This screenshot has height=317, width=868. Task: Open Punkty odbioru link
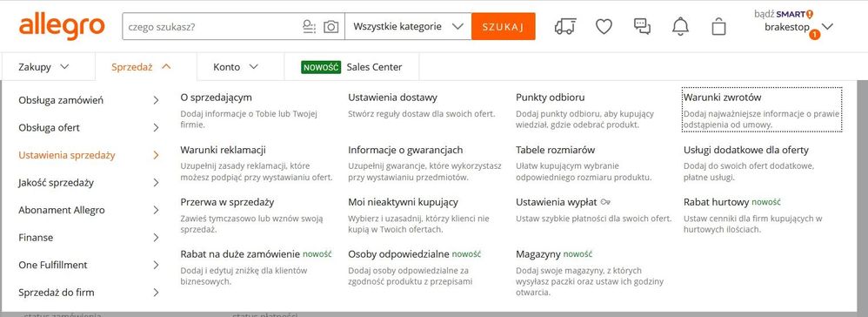pyautogui.click(x=551, y=98)
